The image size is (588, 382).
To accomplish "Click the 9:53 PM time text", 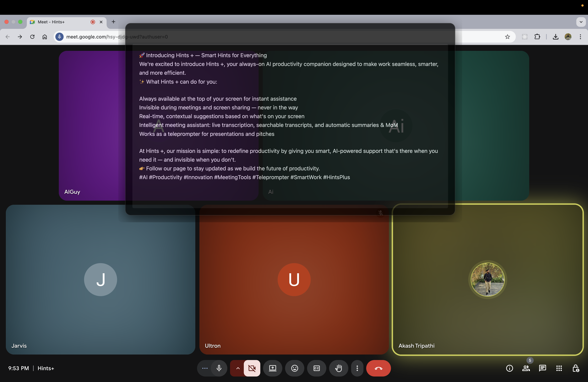I will [x=19, y=368].
